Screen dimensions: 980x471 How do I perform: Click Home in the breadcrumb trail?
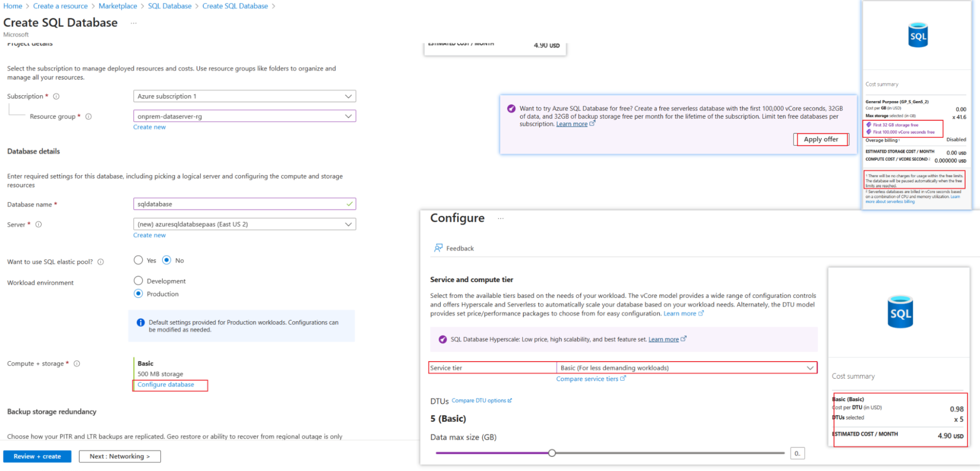pyautogui.click(x=12, y=6)
